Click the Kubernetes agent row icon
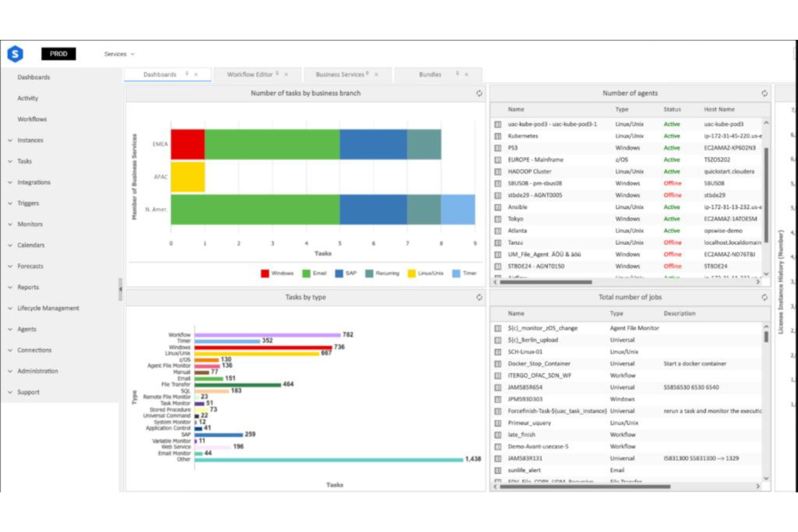Image resolution: width=798 pixels, height=532 pixels. (x=498, y=136)
